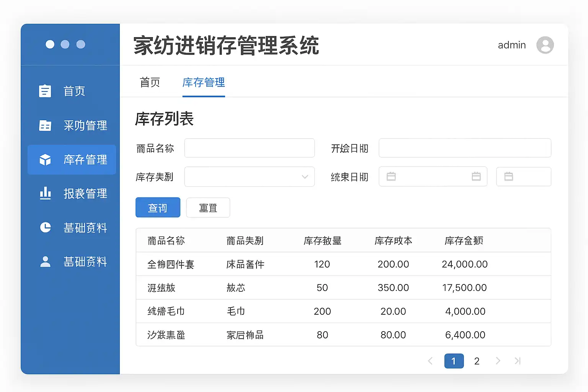The image size is (588, 392).
Task: Go to the previous page arrow
Action: [x=430, y=361]
